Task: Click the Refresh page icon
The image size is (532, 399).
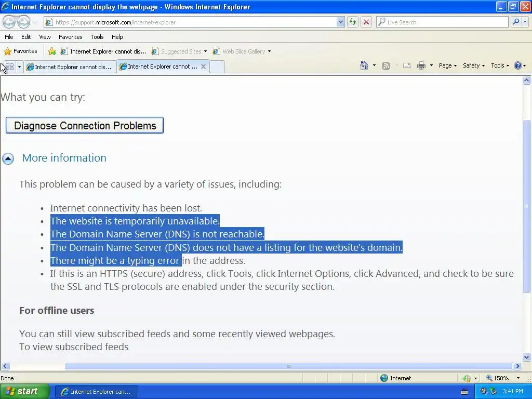Action: click(x=353, y=22)
